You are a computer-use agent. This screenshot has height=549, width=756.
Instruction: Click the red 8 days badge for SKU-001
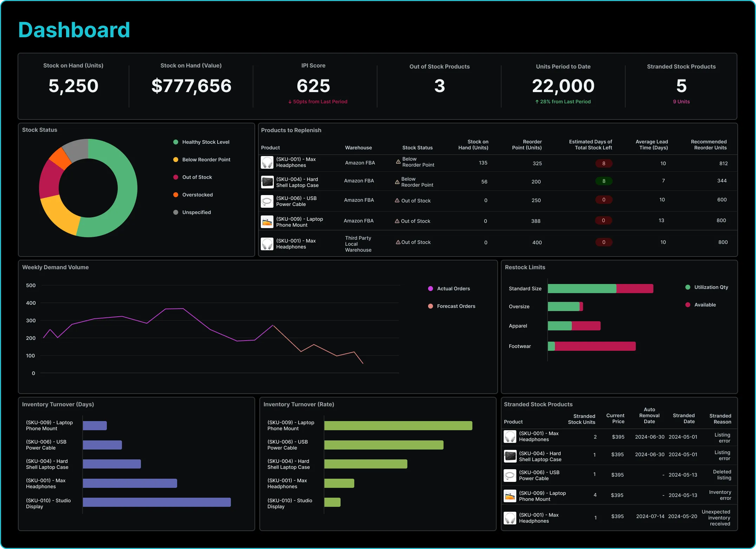(604, 163)
